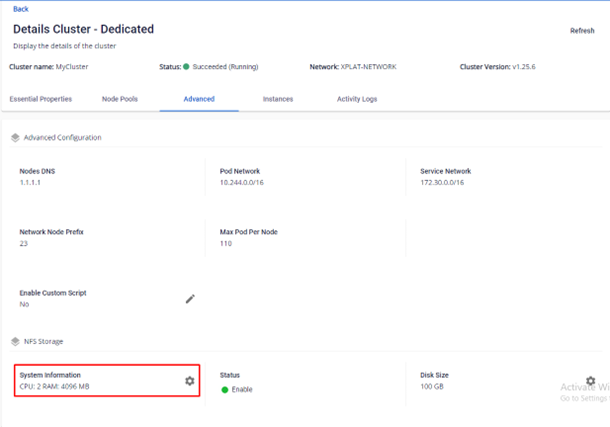Go to the Instances tab
The width and height of the screenshot is (610, 427).
coord(278,99)
